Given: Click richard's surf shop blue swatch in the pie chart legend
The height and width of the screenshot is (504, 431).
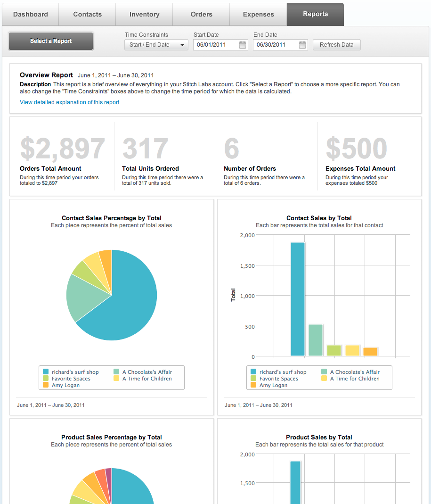Looking at the screenshot, I should pyautogui.click(x=46, y=372).
